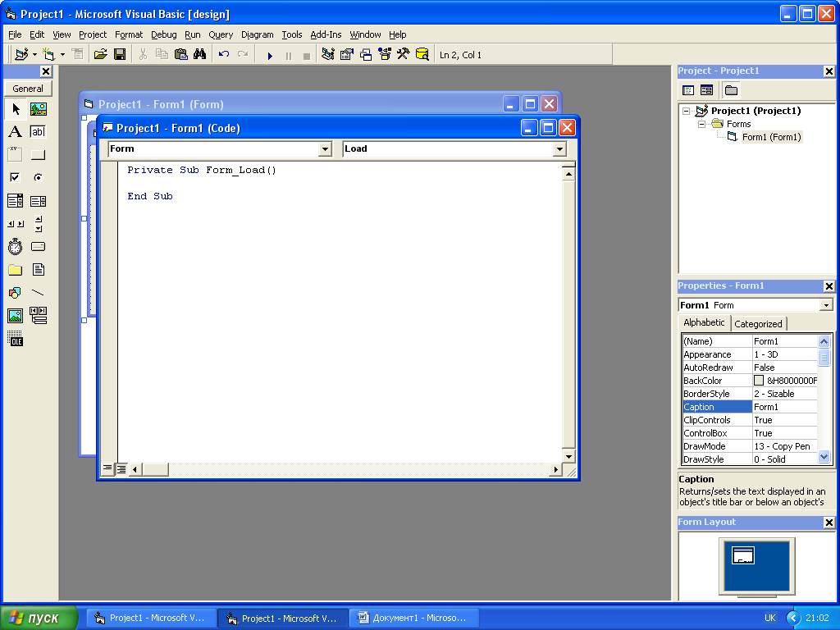This screenshot has width=840, height=630.
Task: Open Data View Window from toolbar
Action: [422, 54]
